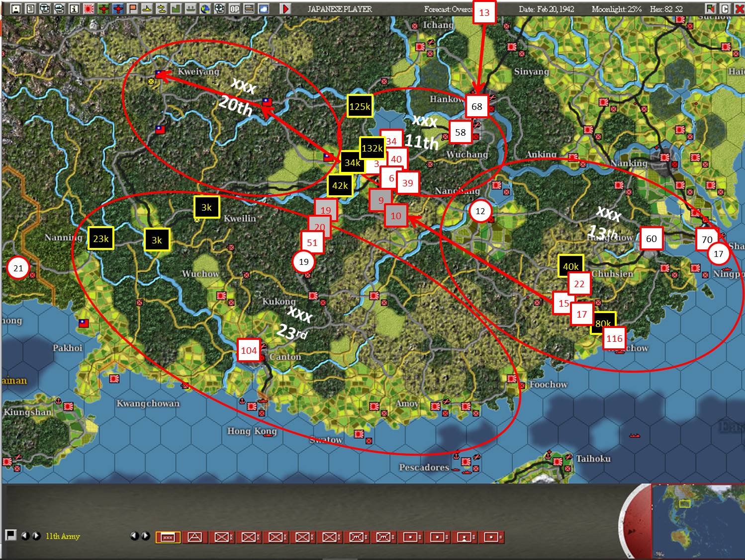Open the document list icon in the top toolbar
The width and height of the screenshot is (745, 560).
coord(31,9)
